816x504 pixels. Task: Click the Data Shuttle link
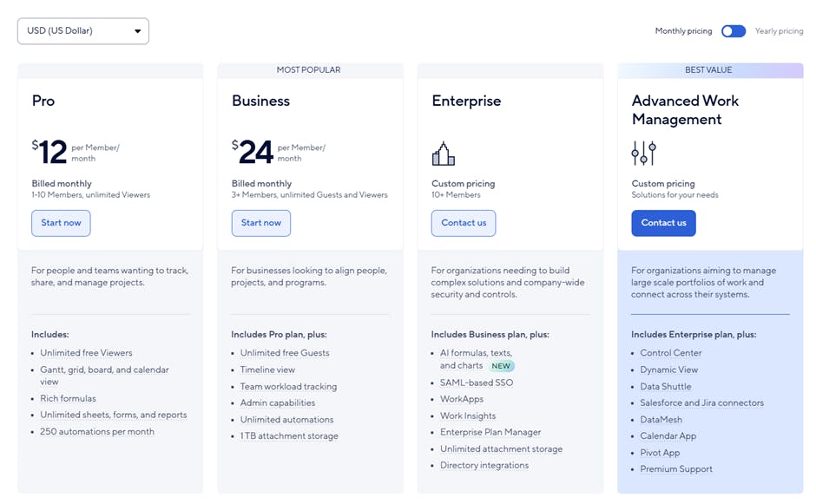666,386
